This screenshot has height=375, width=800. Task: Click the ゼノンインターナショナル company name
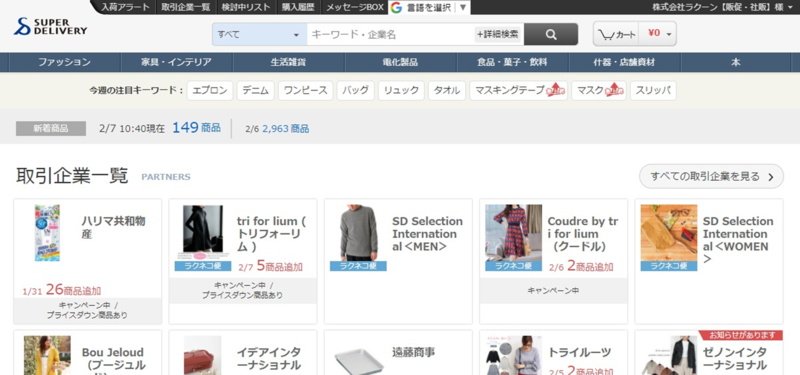pos(735,359)
